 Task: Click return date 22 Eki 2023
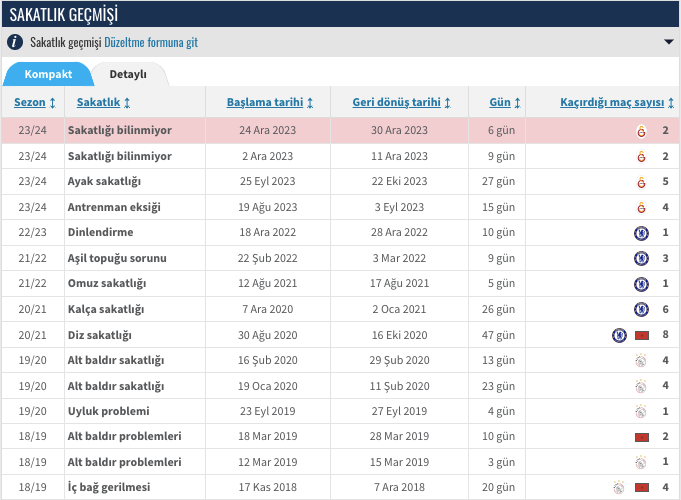[x=399, y=181]
